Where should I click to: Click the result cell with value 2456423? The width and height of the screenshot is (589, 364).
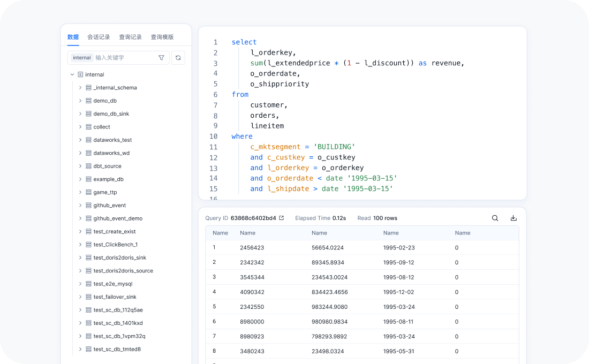(252, 247)
